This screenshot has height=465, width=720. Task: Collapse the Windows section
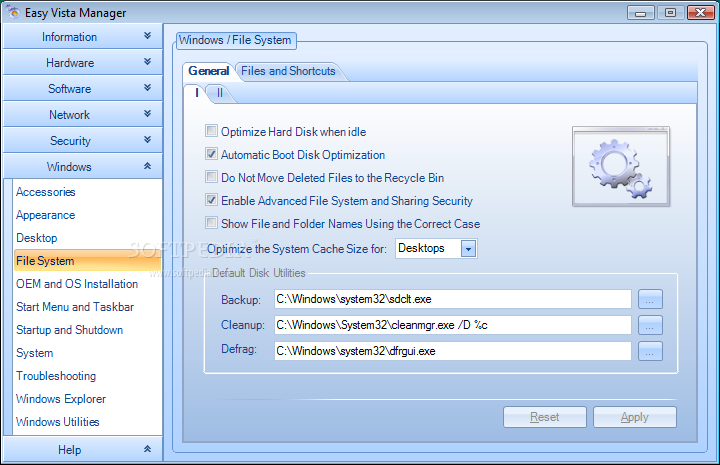click(x=83, y=166)
